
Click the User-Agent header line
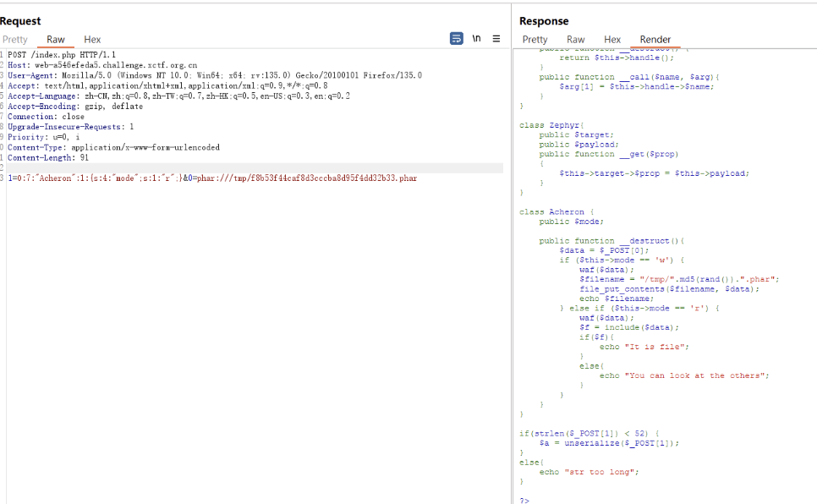[211, 75]
